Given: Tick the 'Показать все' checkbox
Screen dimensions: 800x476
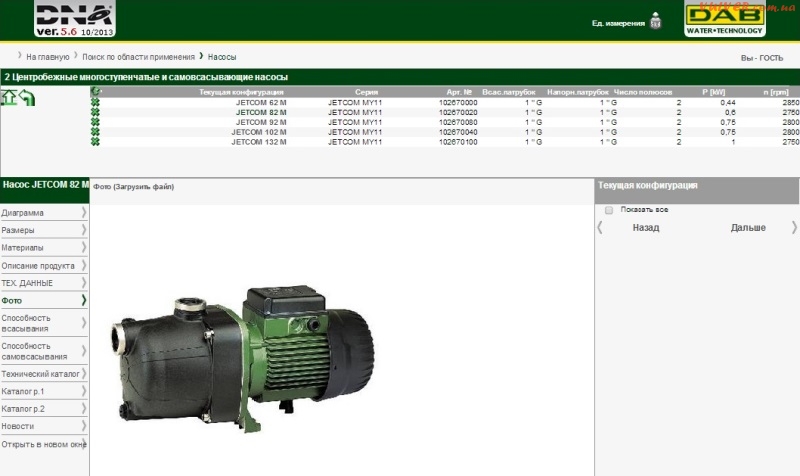Looking at the screenshot, I should [x=609, y=210].
